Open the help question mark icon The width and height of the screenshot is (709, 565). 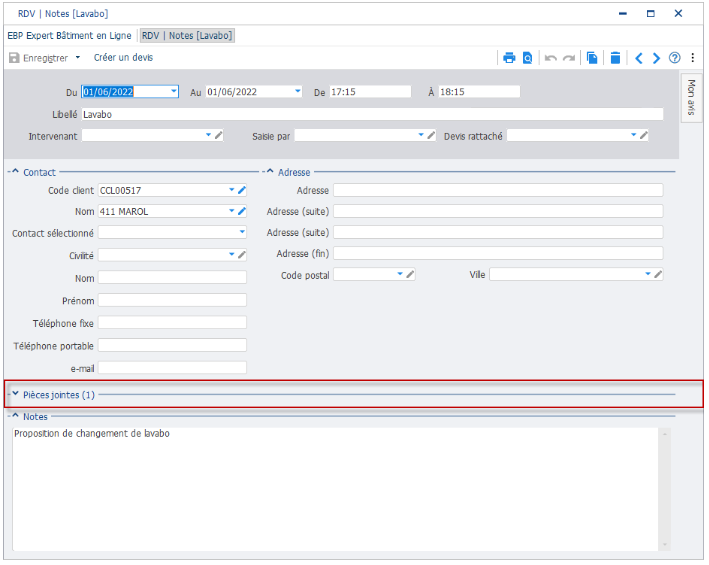pos(675,58)
